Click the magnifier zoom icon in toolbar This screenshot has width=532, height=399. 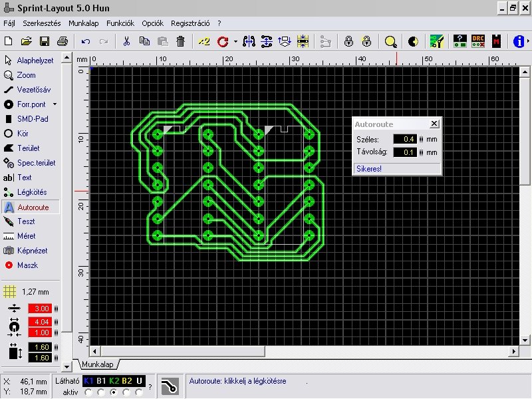point(391,41)
